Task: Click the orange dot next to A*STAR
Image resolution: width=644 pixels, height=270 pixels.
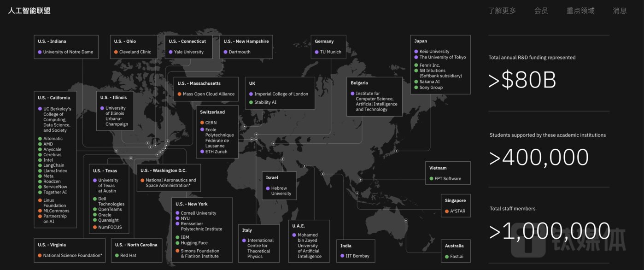Action: click(x=446, y=211)
